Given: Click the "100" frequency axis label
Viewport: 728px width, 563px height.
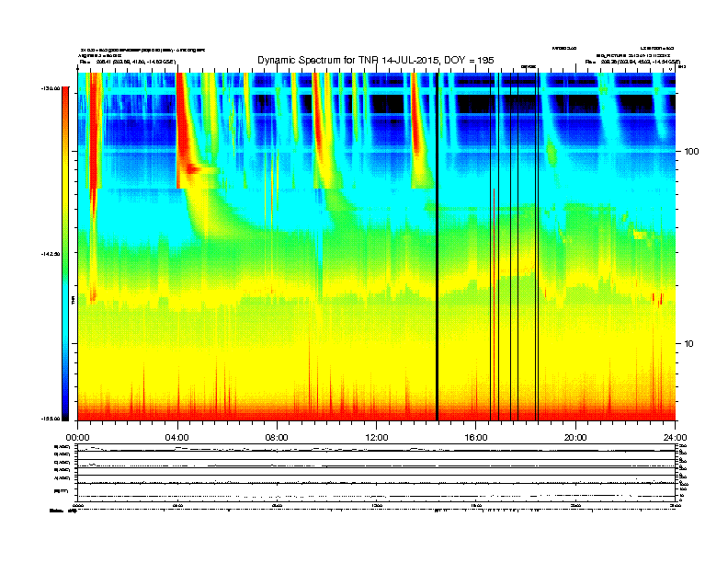Looking at the screenshot, I should click(x=692, y=152).
